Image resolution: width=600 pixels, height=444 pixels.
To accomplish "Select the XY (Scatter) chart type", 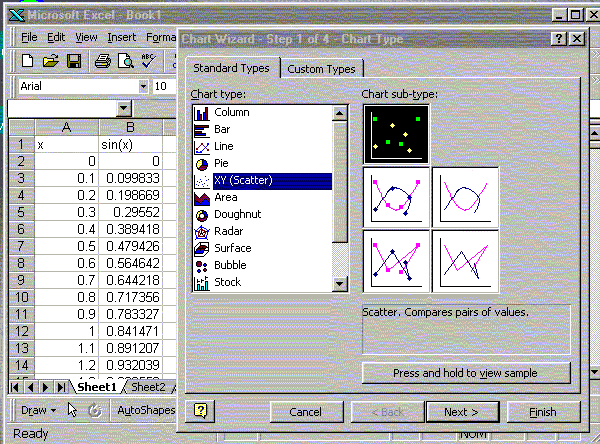I will [x=262, y=181].
